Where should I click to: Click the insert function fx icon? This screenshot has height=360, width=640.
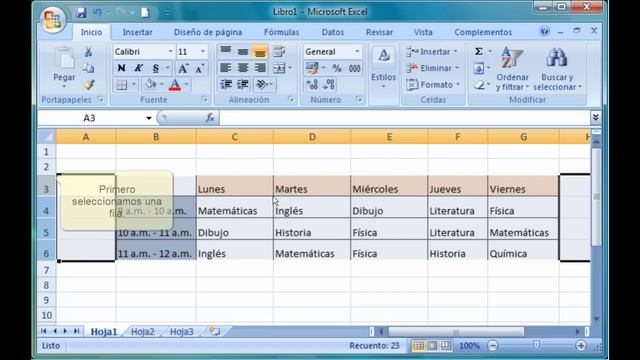pos(210,118)
